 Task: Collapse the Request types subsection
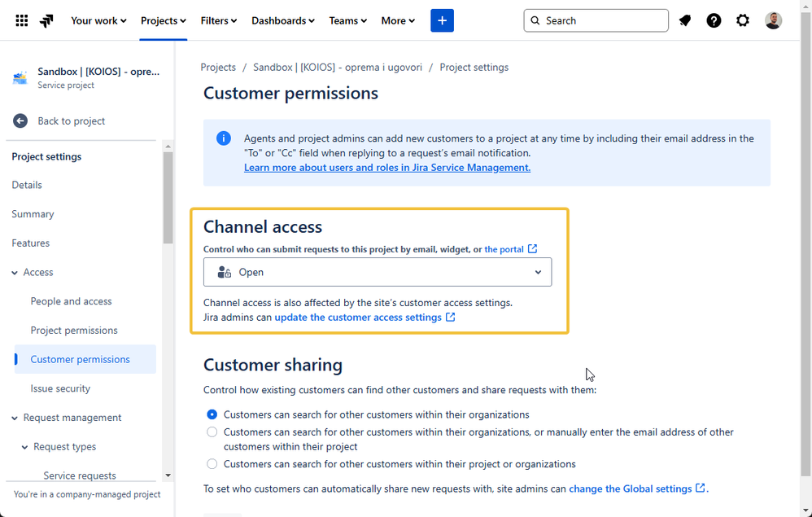pyautogui.click(x=25, y=447)
